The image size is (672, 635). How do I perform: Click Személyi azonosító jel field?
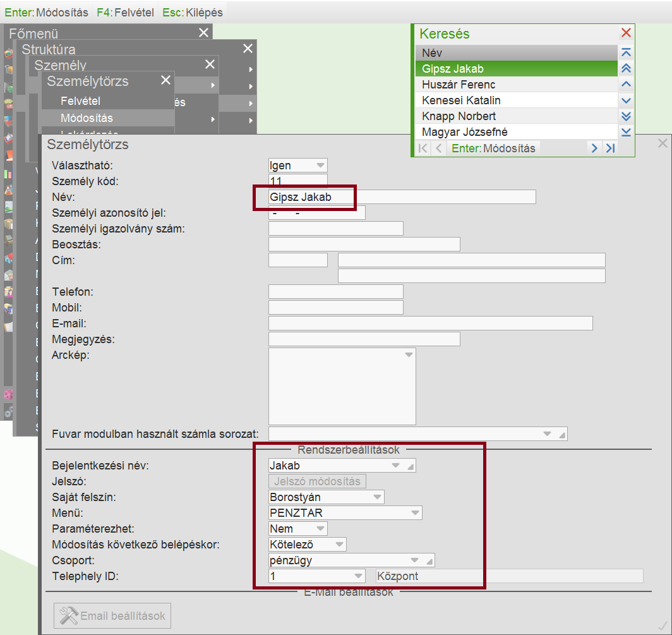(317, 213)
